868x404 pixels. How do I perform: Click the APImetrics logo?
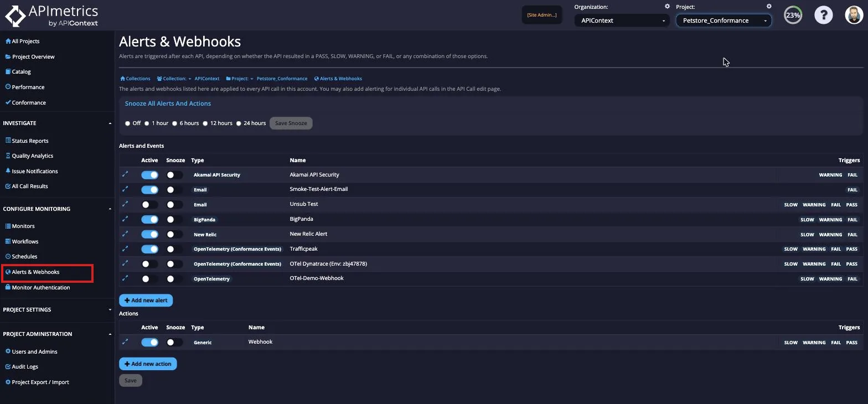(51, 15)
